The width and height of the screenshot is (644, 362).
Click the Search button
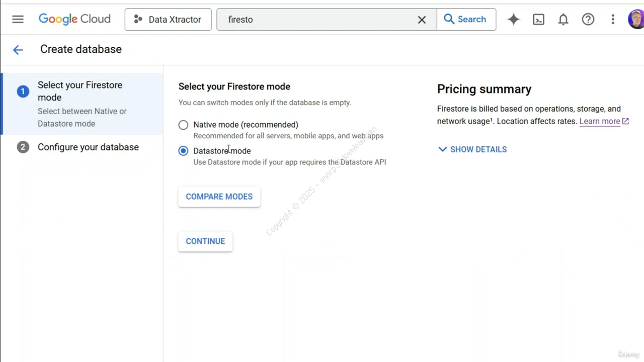(x=466, y=19)
